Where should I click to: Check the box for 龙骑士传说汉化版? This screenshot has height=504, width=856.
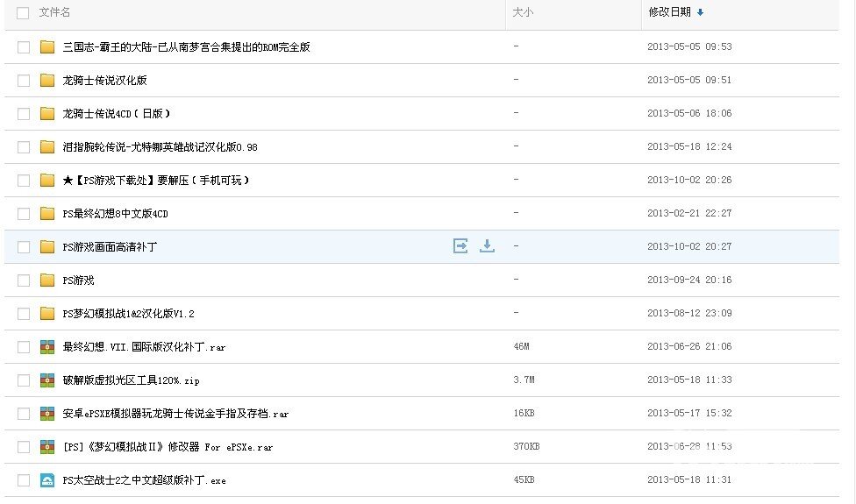(24, 81)
